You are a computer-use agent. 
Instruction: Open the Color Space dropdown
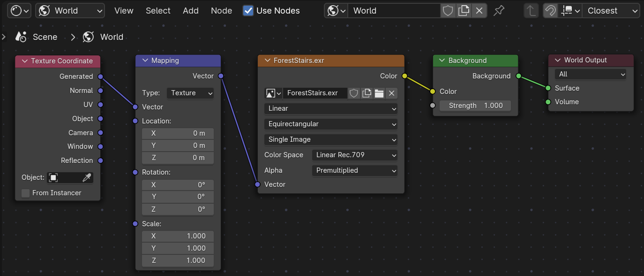pyautogui.click(x=355, y=155)
